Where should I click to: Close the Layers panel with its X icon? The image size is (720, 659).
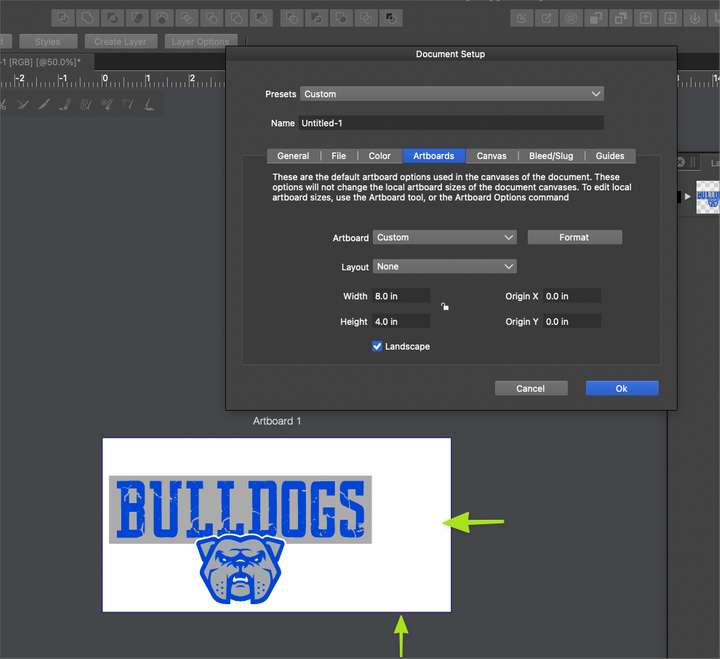point(681,162)
